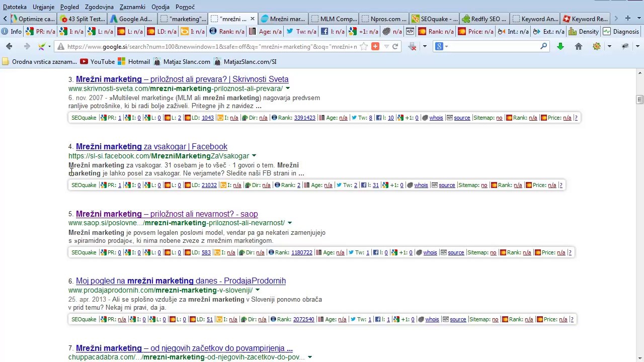Viewport: 644px width, 362px height.
Task: Switch to the Google Ad... tab
Action: pos(131,19)
